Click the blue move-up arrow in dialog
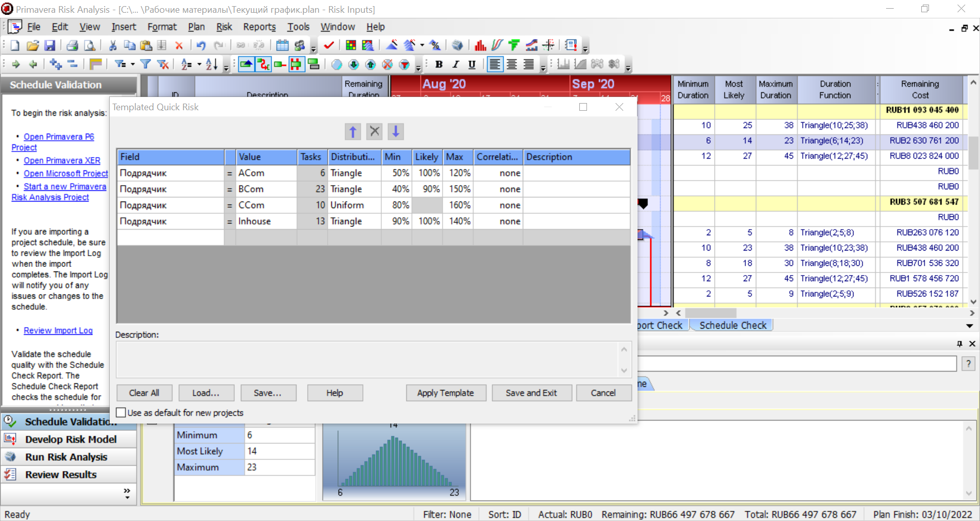Screen dimensions: 980x521 (x=353, y=132)
